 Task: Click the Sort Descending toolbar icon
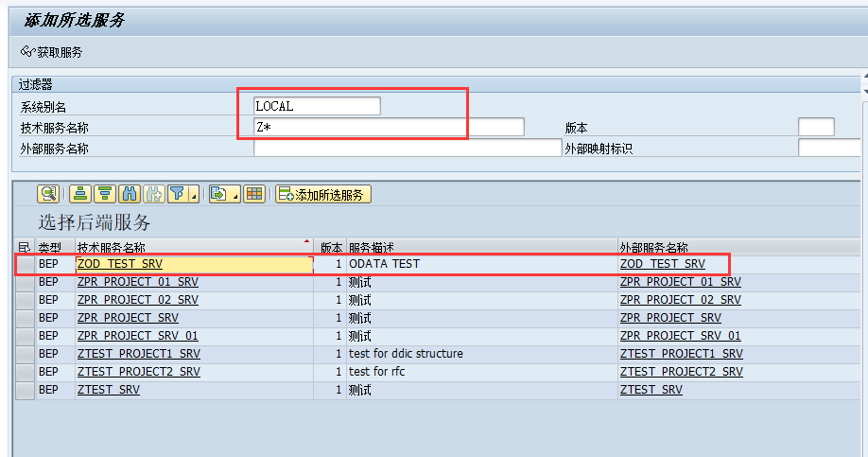coord(105,194)
